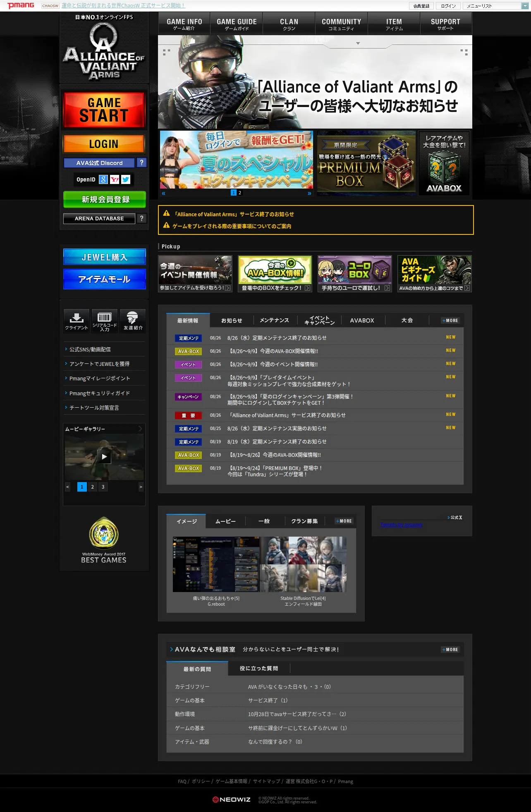
Task: Select the ムービー community tab
Action: 226,521
